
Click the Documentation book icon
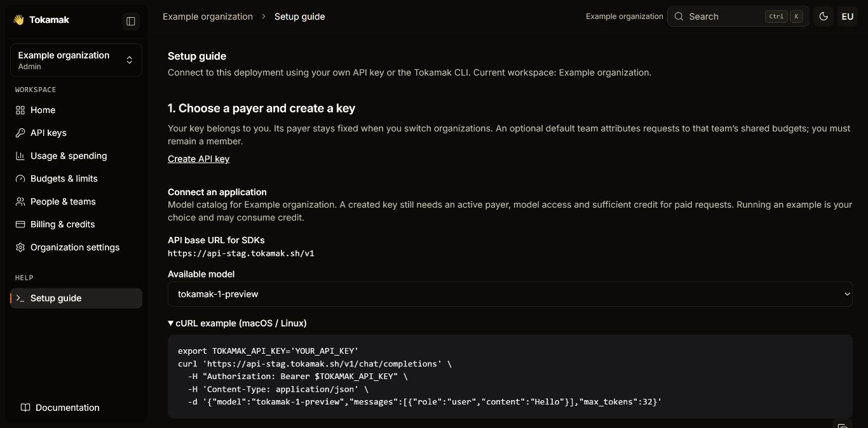(x=25, y=408)
